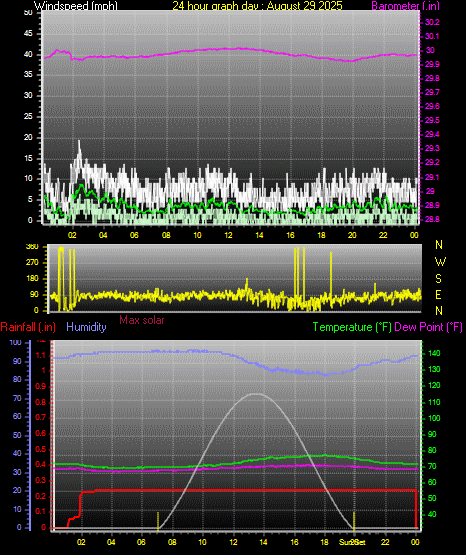Click the Temperature (°F) legend label

pos(352,327)
